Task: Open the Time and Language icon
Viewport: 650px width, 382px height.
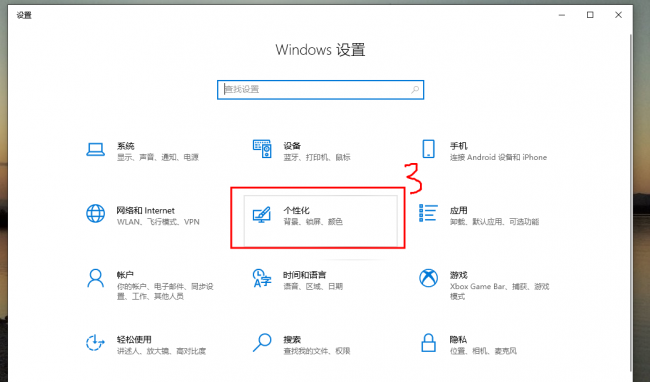Action: (262, 278)
